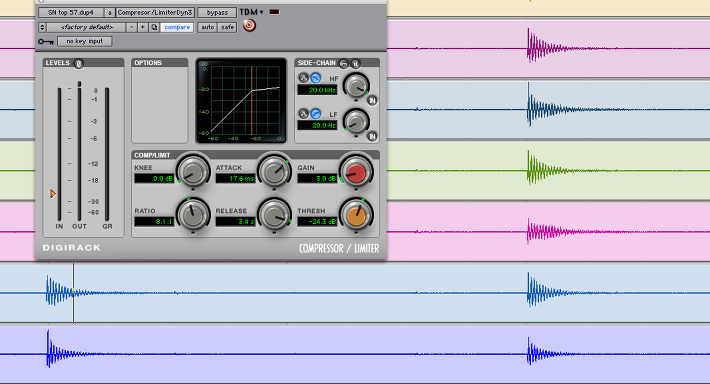Open the factory default preset dropdown
The height and width of the screenshot is (384, 710).
(86, 27)
